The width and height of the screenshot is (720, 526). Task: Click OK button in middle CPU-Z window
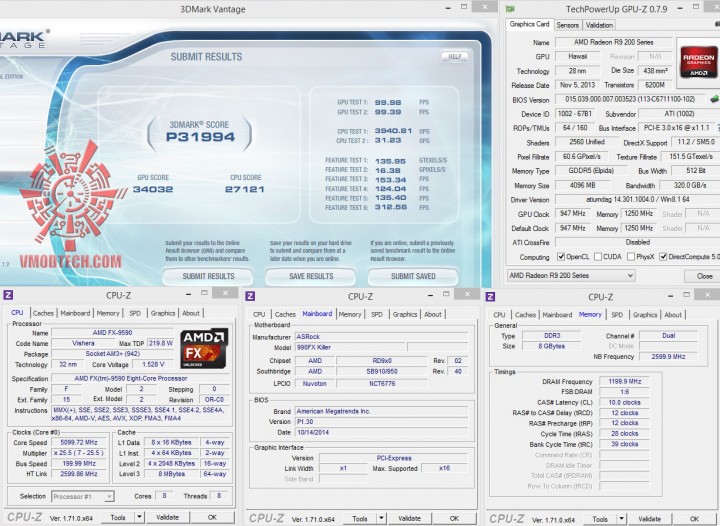click(454, 518)
